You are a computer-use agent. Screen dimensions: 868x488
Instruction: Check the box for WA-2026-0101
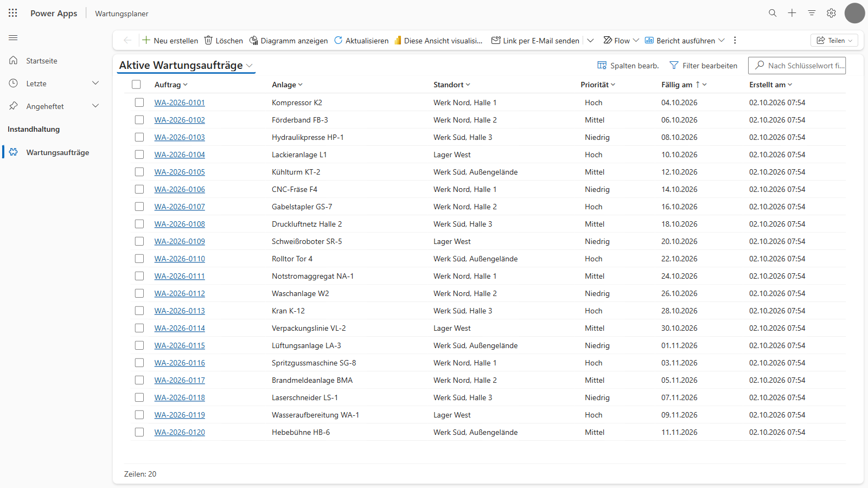coord(139,102)
